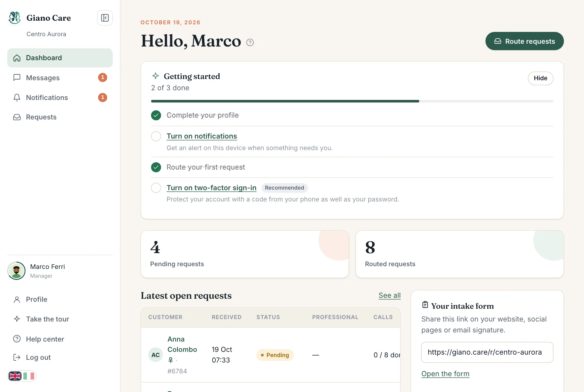Open the Turn on two-factor sign-in link

[211, 188]
